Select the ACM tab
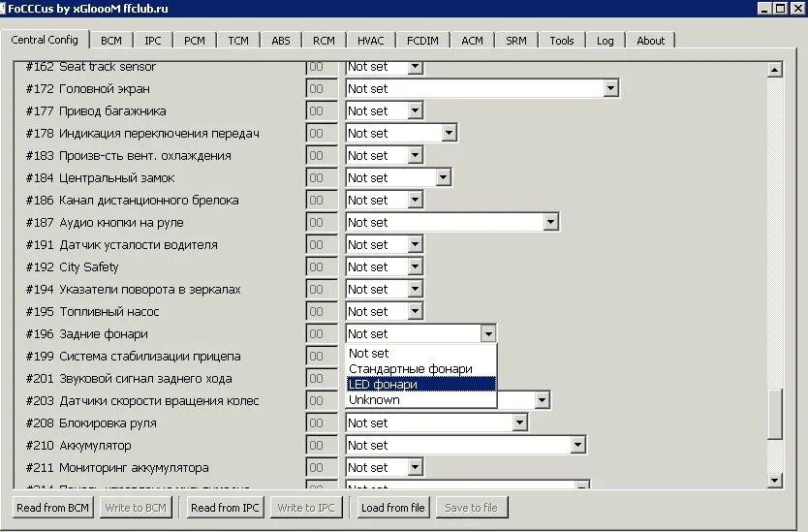The height and width of the screenshot is (532, 808). click(472, 41)
